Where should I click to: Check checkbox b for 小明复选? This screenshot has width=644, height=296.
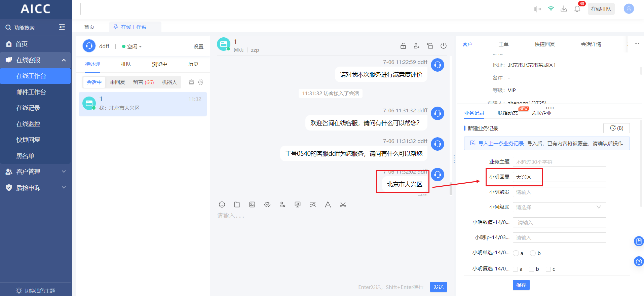(531, 269)
